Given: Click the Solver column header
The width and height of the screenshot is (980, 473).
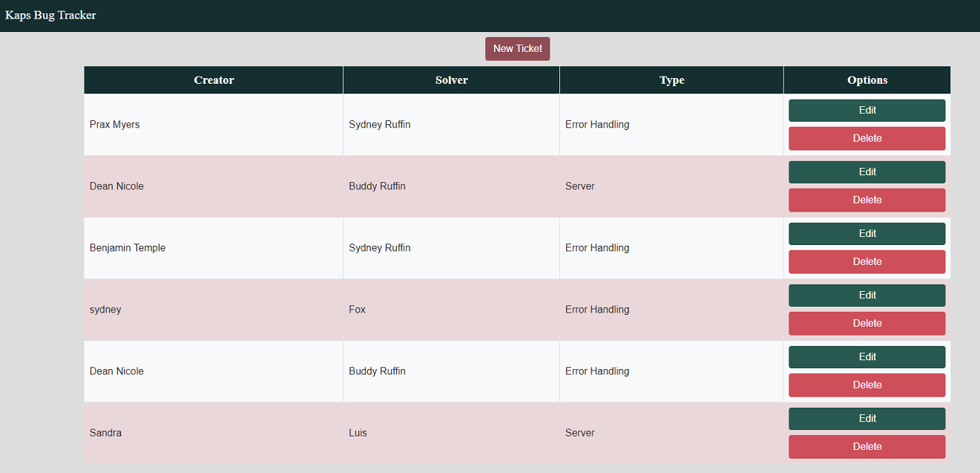Looking at the screenshot, I should [x=450, y=79].
